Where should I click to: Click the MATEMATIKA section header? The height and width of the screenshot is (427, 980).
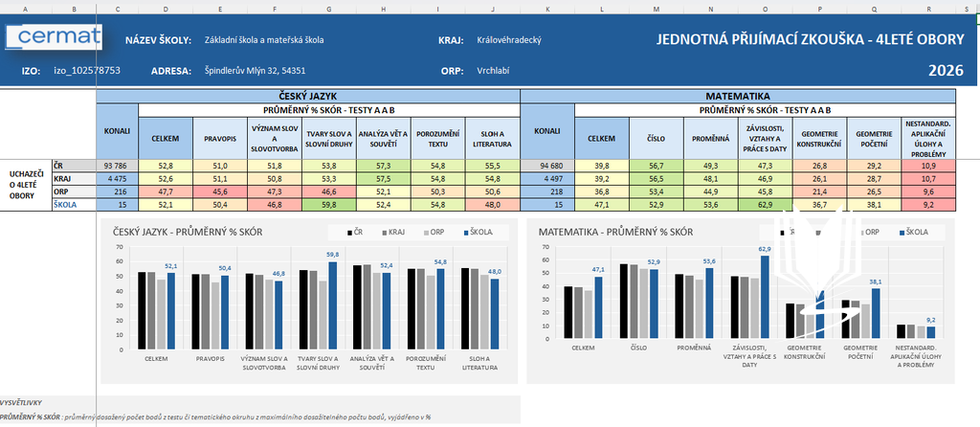[738, 97]
